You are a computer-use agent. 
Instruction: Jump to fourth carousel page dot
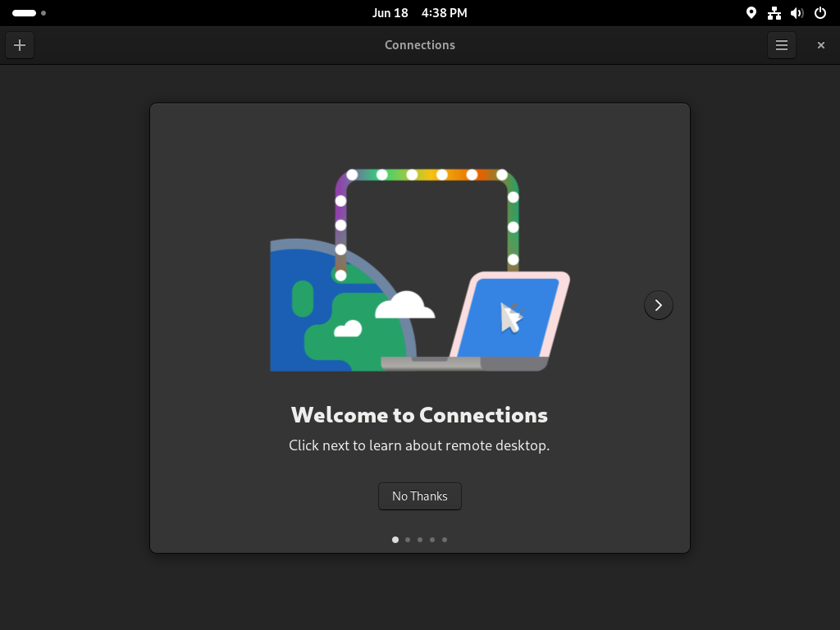(x=432, y=540)
